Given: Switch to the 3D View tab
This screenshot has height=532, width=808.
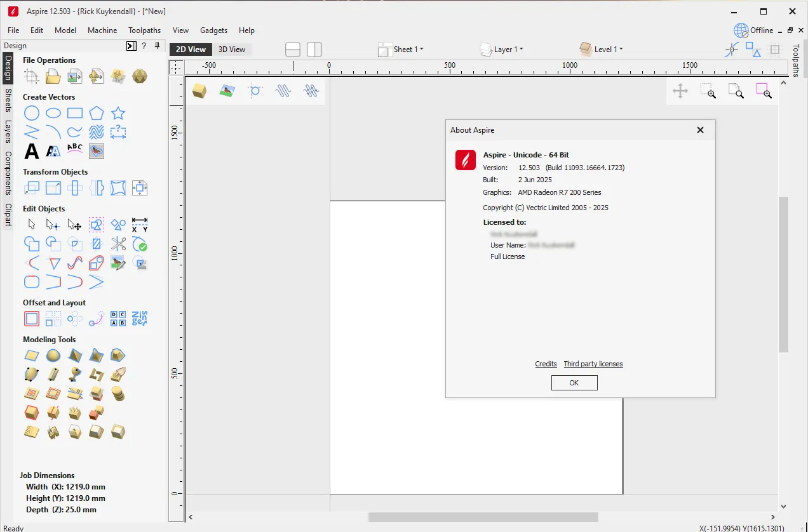Looking at the screenshot, I should point(232,50).
